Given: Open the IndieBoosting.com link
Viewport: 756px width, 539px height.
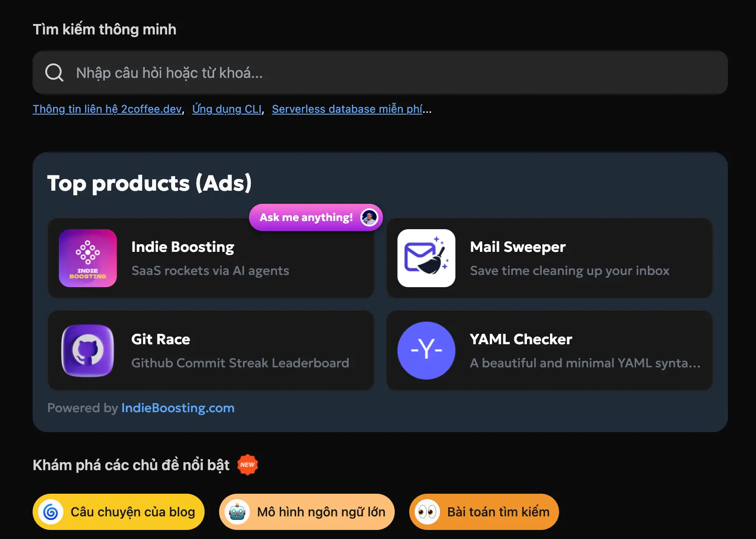Looking at the screenshot, I should [x=177, y=408].
